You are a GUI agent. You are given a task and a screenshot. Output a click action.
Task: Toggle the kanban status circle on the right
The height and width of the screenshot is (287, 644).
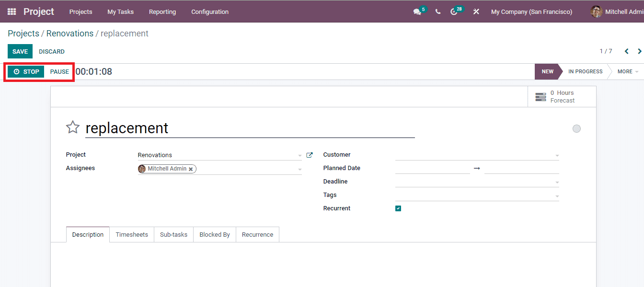point(576,128)
